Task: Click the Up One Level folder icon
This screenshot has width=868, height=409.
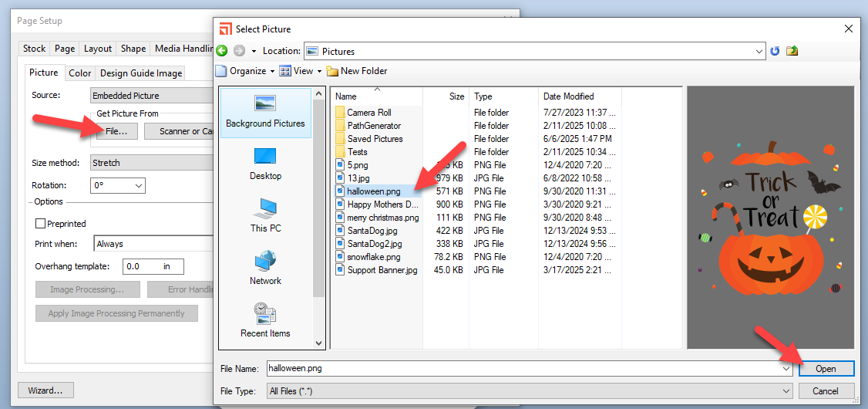Action: point(792,51)
